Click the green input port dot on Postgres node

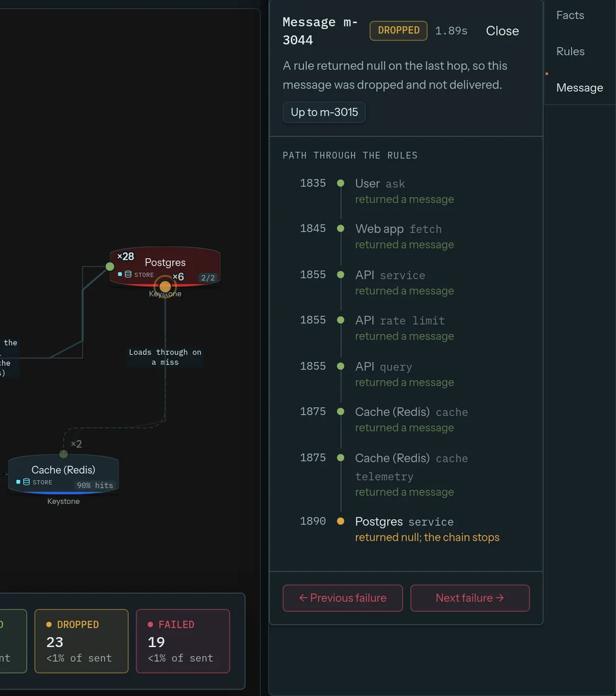[110, 267]
